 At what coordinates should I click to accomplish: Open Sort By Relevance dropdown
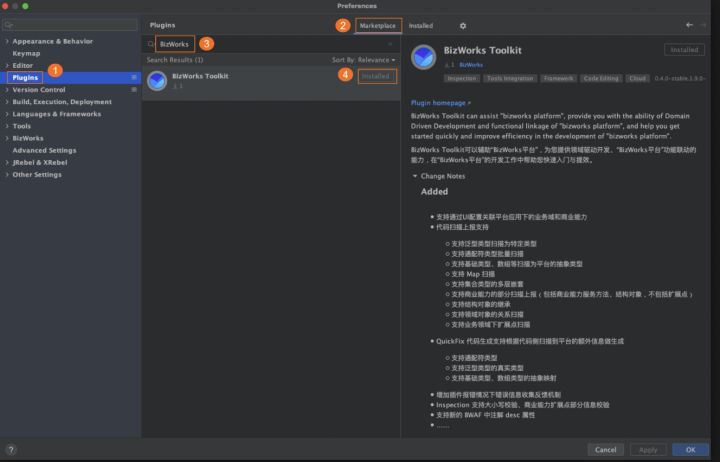(x=363, y=60)
